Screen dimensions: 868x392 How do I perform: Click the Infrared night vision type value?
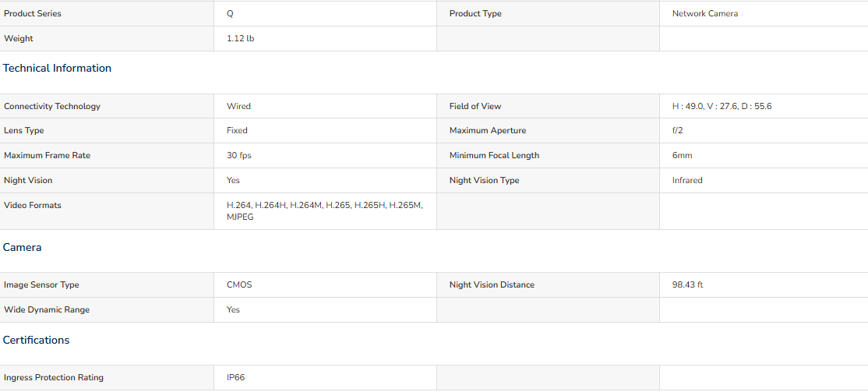point(687,181)
